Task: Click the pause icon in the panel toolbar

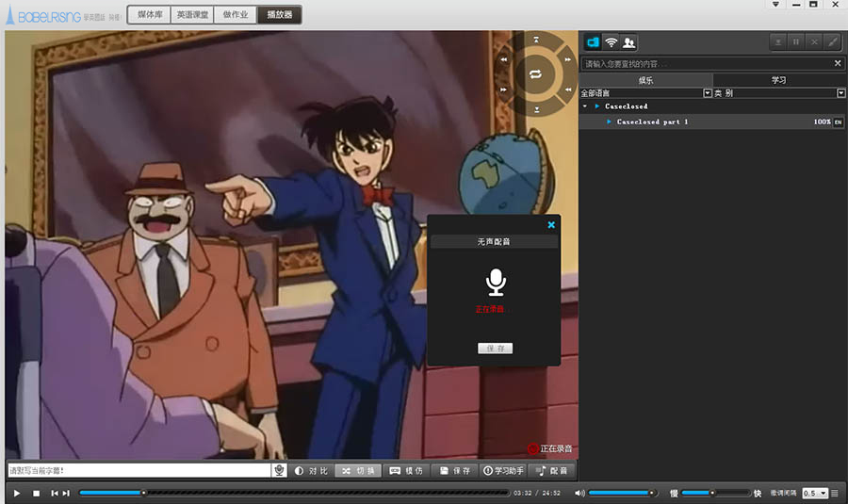Action: pyautogui.click(x=796, y=41)
